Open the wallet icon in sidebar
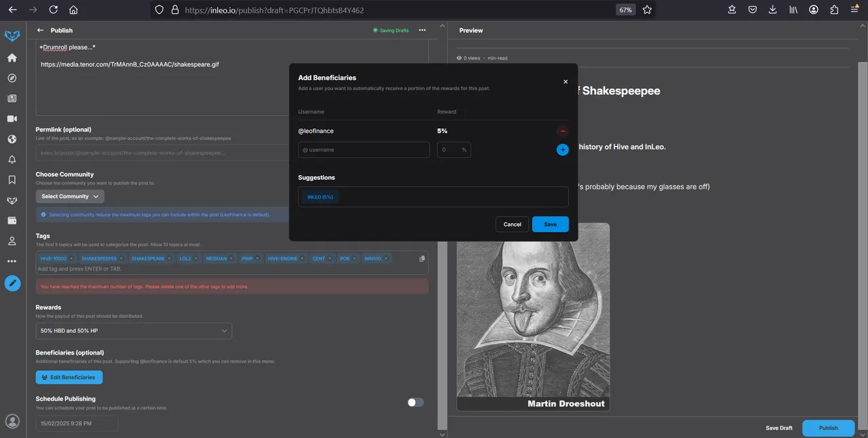This screenshot has height=438, width=868. coord(12,220)
